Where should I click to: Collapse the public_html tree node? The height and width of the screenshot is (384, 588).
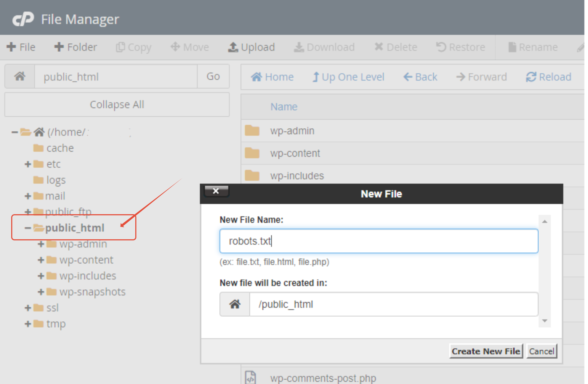(28, 228)
